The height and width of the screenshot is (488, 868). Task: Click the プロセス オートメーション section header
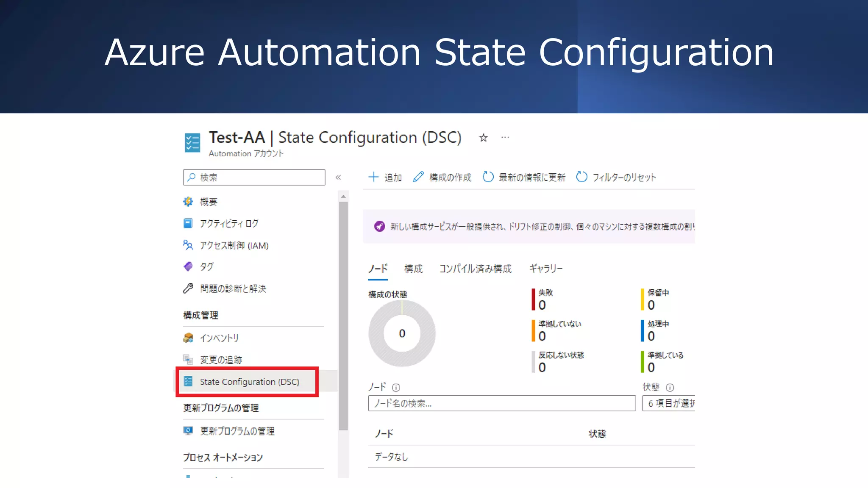click(223, 457)
